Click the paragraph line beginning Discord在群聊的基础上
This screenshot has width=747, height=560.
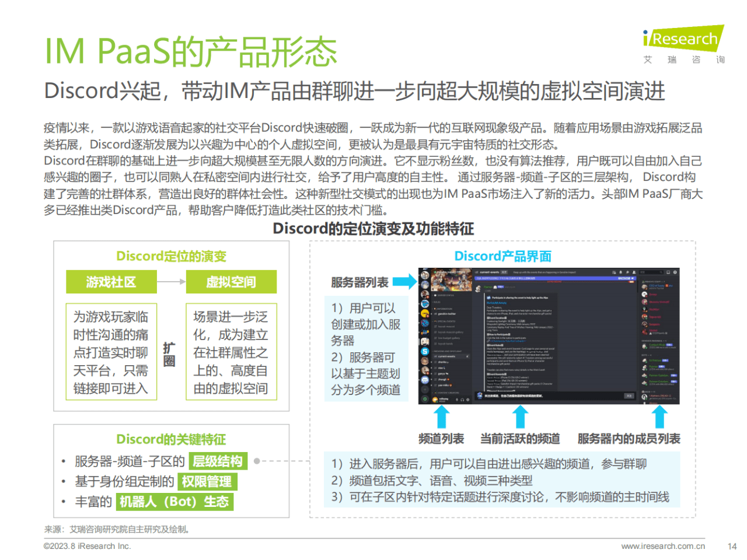(x=373, y=161)
